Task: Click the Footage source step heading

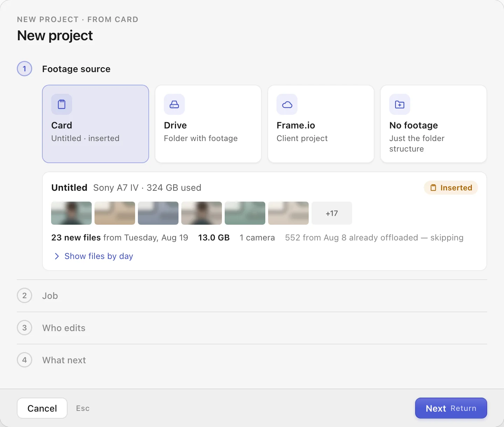Action: pos(76,69)
